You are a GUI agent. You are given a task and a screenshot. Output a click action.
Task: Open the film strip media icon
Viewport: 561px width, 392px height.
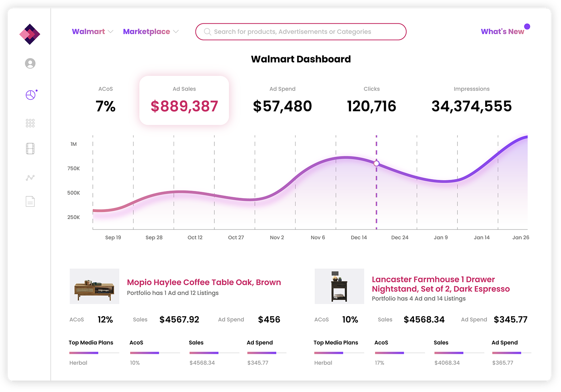(x=30, y=149)
